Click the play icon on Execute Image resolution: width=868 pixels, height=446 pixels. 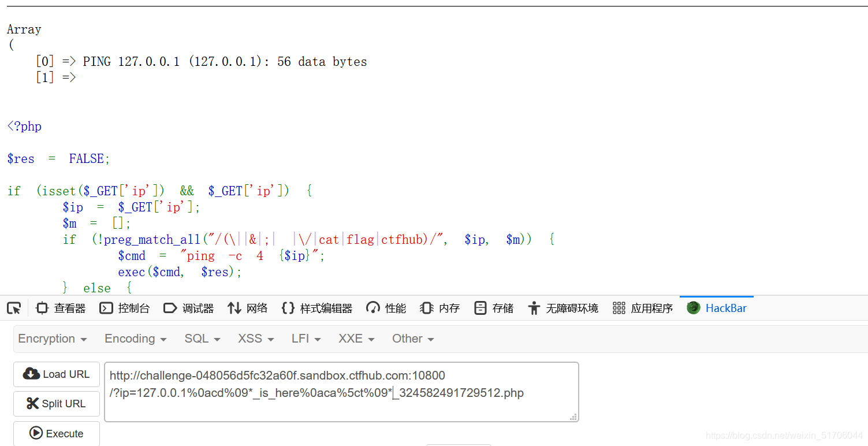coord(36,433)
